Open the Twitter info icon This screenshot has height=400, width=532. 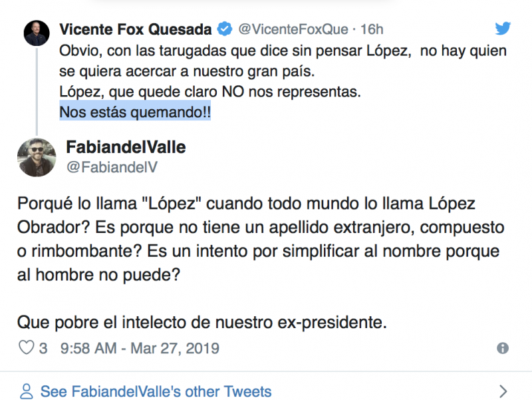(503, 348)
